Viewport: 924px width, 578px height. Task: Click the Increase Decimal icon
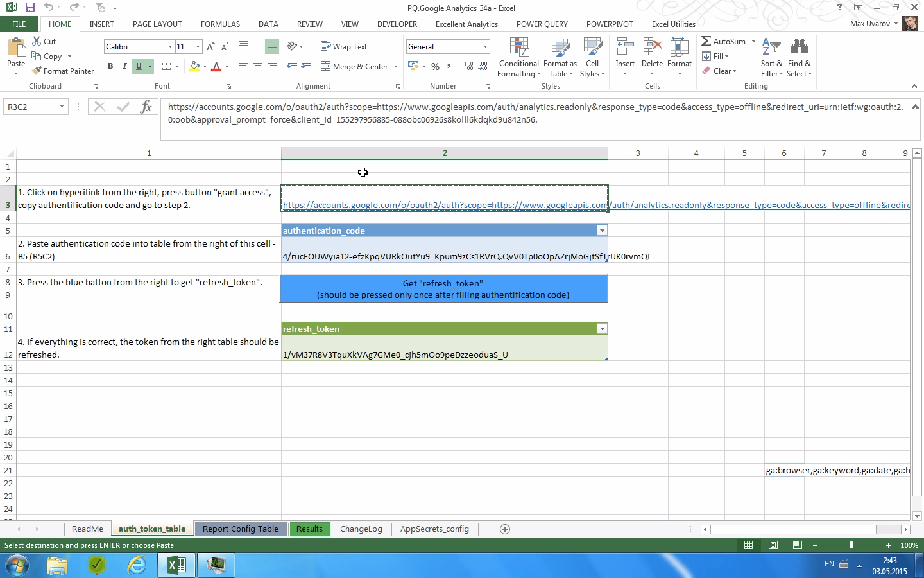(468, 66)
